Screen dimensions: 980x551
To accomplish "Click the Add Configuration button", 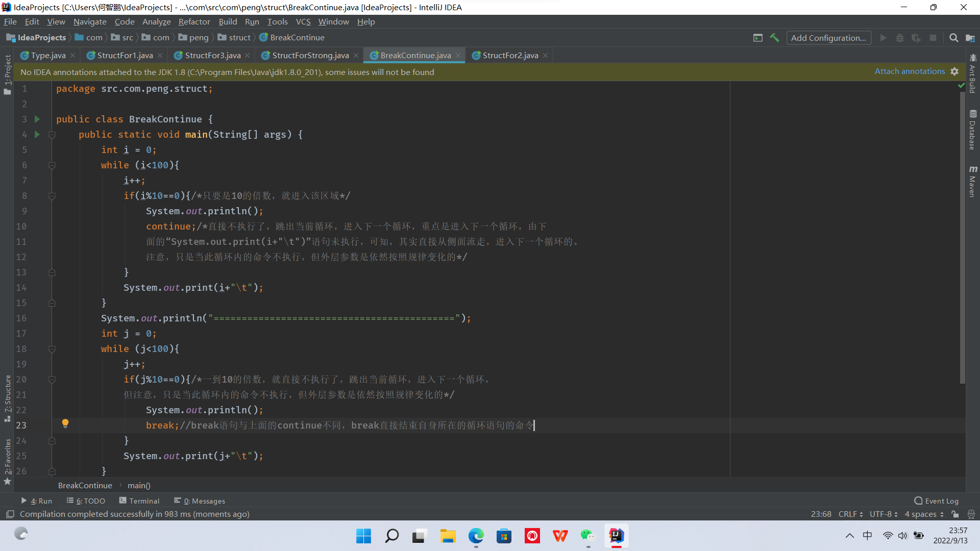I will [828, 38].
